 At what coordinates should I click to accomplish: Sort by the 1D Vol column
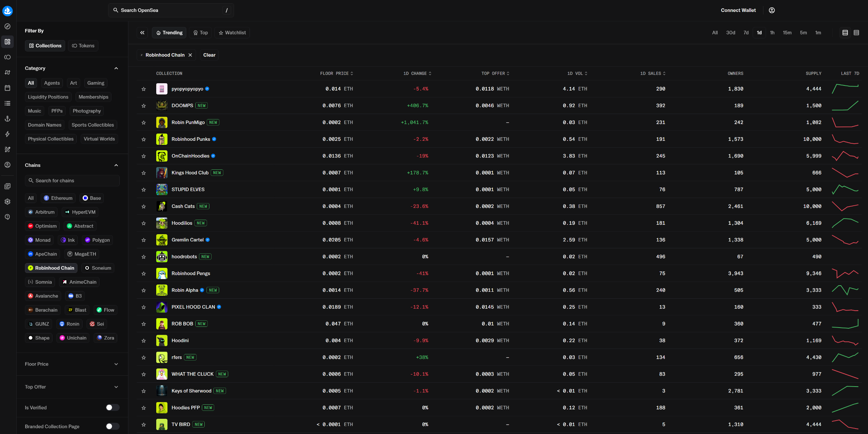click(x=577, y=73)
